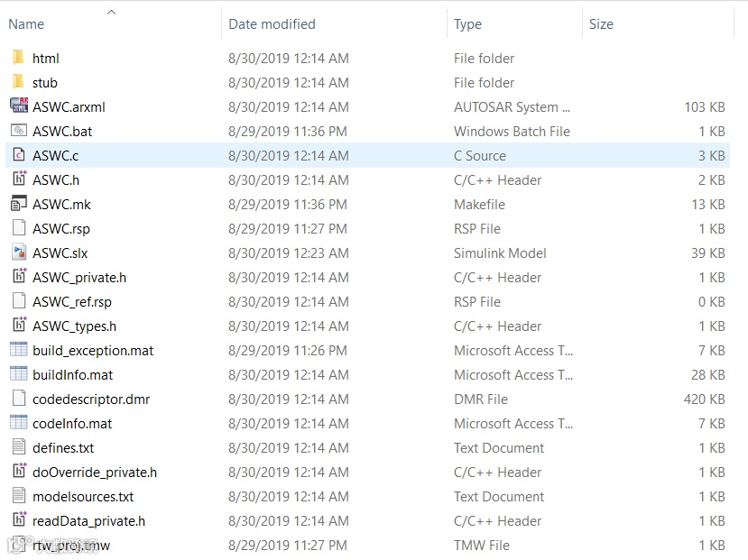
Task: Click the modelsources.txt file name
Action: (83, 496)
